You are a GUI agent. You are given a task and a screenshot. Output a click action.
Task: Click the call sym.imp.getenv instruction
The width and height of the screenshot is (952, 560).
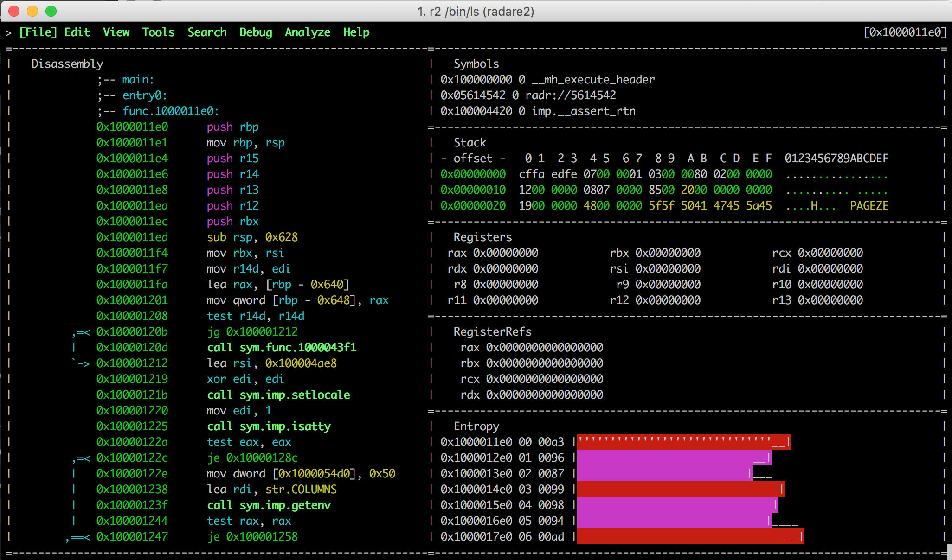pos(269,505)
